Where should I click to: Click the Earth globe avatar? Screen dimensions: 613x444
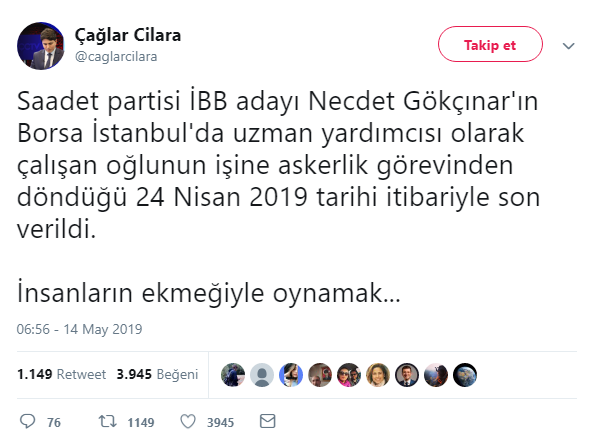click(465, 375)
